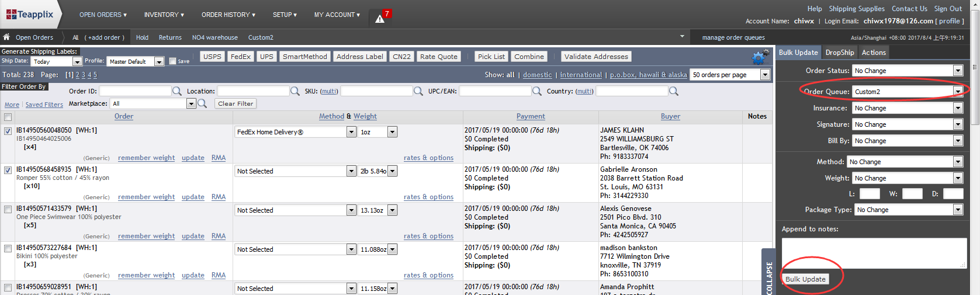Click the Bulk Update submit button
The width and height of the screenshot is (980, 295).
[805, 279]
